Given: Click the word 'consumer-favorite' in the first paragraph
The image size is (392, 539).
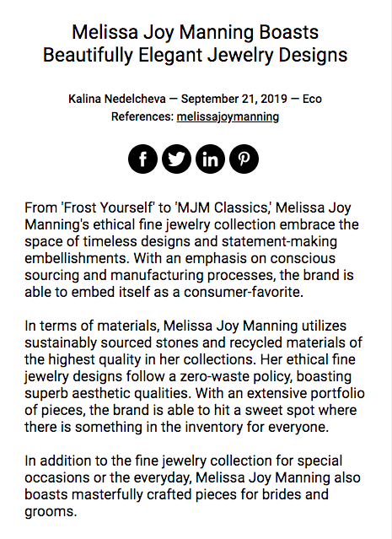Looking at the screenshot, I should click(x=244, y=292).
